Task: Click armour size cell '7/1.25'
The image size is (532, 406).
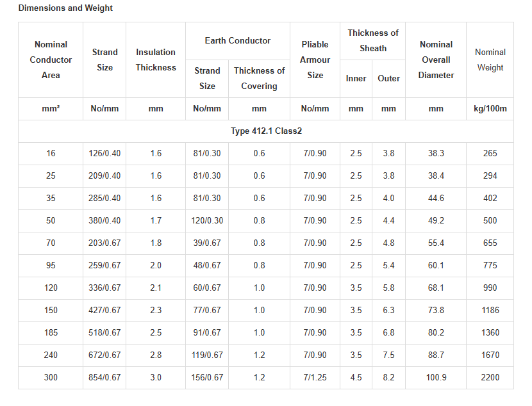Action: [315, 377]
